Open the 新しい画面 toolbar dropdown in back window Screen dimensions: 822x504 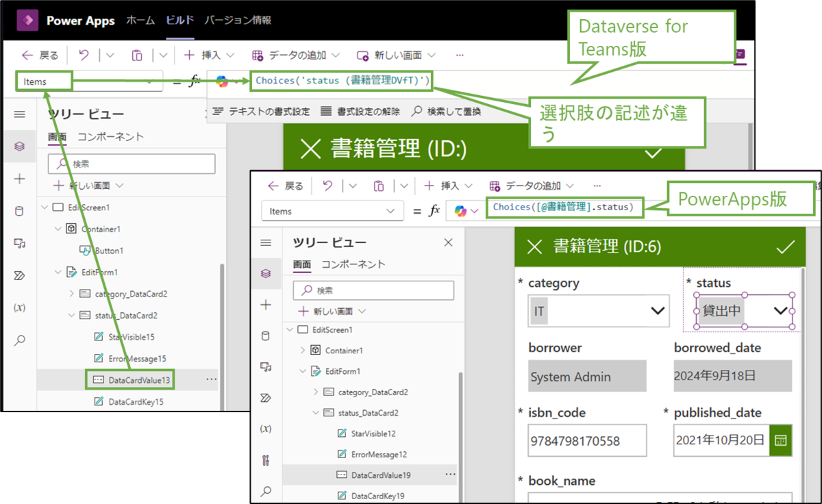pos(397,55)
